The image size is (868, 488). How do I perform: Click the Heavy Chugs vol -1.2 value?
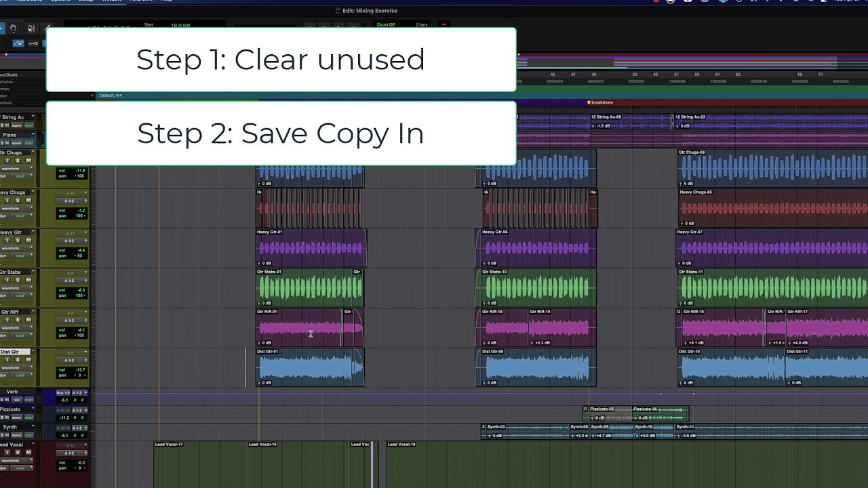coord(81,211)
